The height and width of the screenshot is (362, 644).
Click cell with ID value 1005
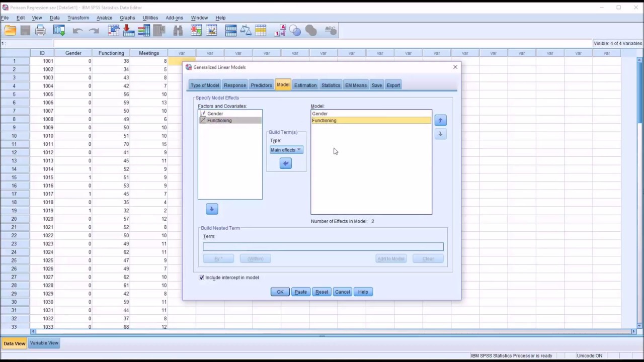[x=42, y=94]
